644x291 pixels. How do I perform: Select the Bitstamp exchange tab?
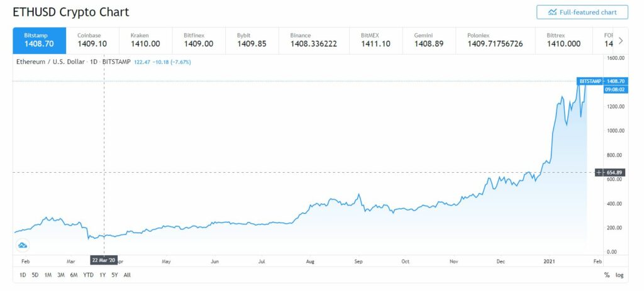[40, 41]
